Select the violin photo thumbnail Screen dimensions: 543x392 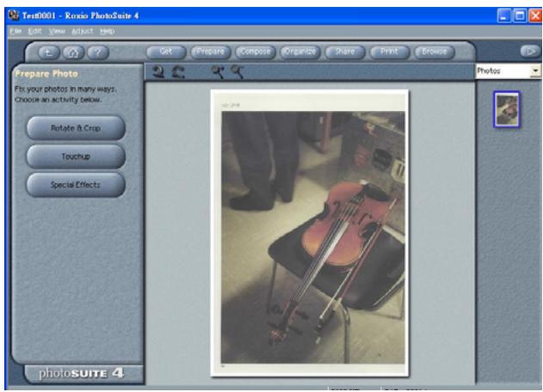coord(506,110)
